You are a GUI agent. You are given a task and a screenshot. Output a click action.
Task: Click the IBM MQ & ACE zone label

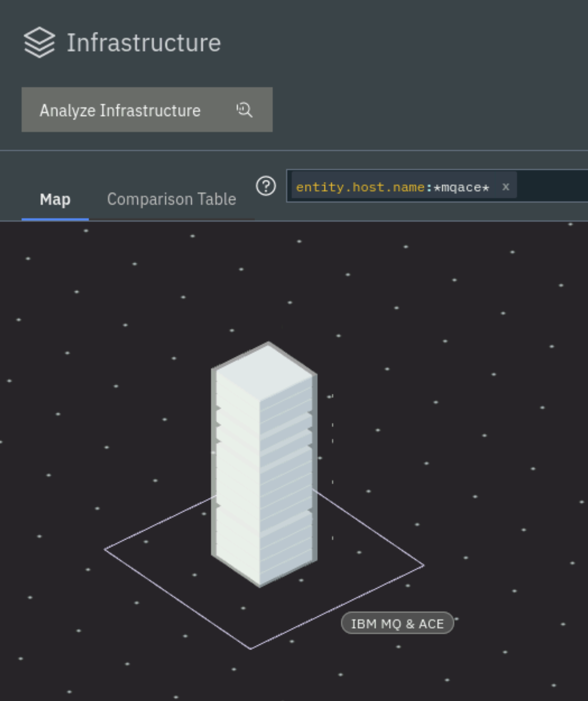click(x=397, y=623)
